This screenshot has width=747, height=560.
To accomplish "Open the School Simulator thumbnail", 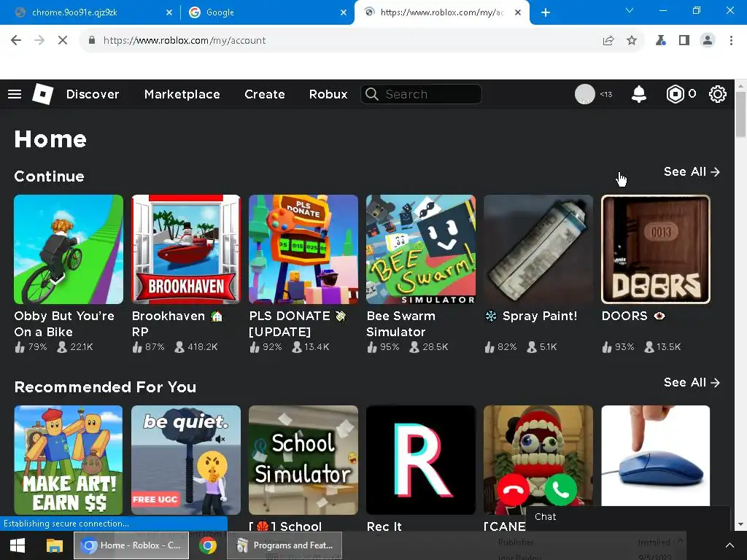I will point(303,460).
